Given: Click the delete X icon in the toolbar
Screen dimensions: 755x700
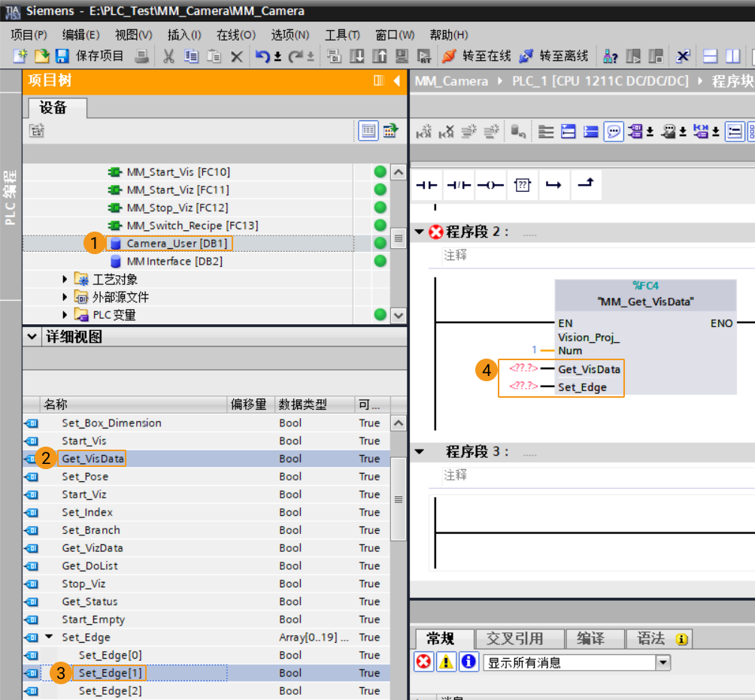Looking at the screenshot, I should [x=236, y=56].
